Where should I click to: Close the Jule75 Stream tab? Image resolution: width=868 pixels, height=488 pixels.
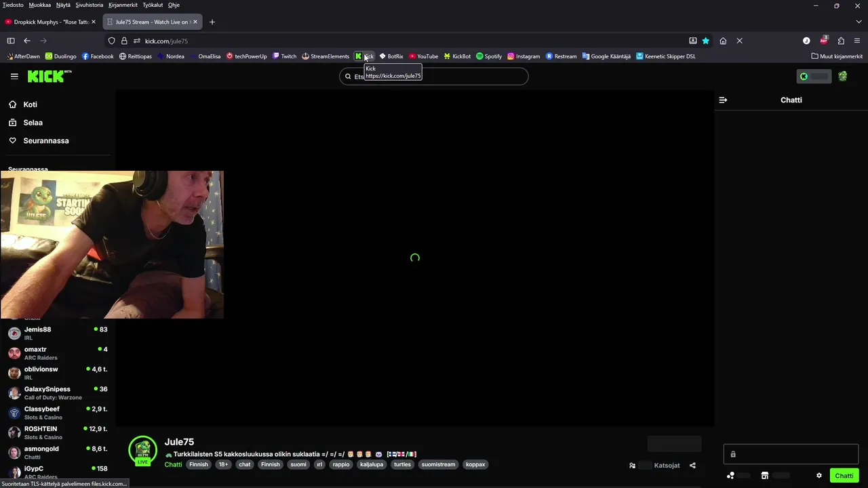tap(195, 22)
